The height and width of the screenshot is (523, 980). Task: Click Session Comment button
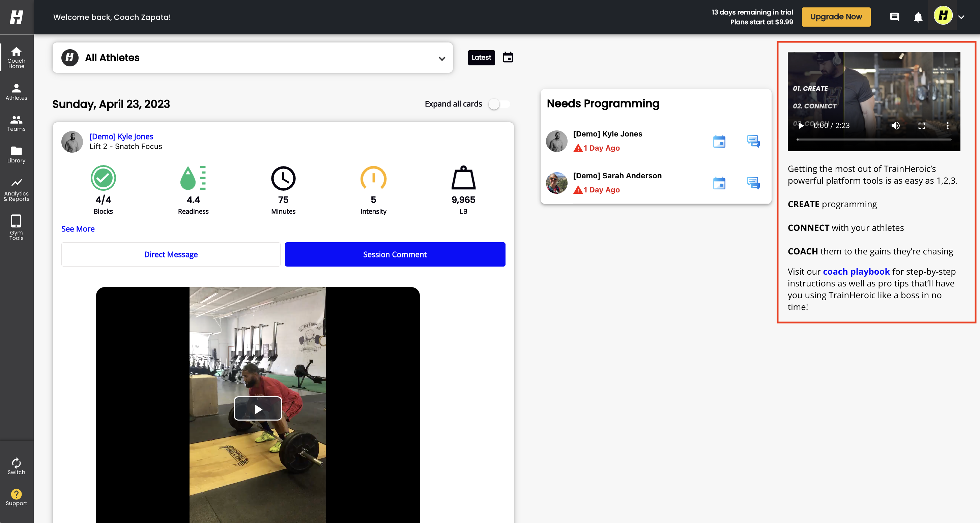[x=395, y=254]
